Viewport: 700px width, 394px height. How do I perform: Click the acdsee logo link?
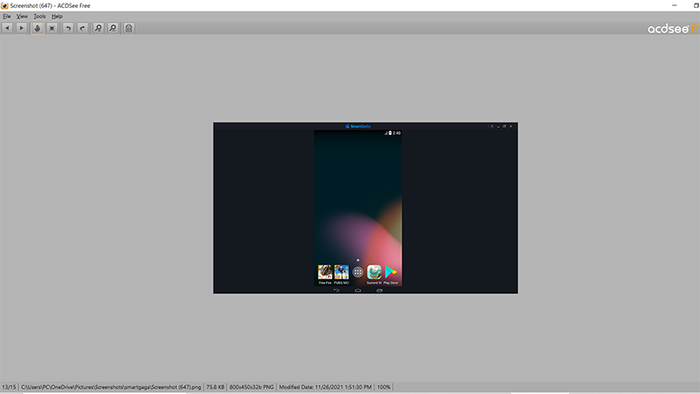point(673,29)
